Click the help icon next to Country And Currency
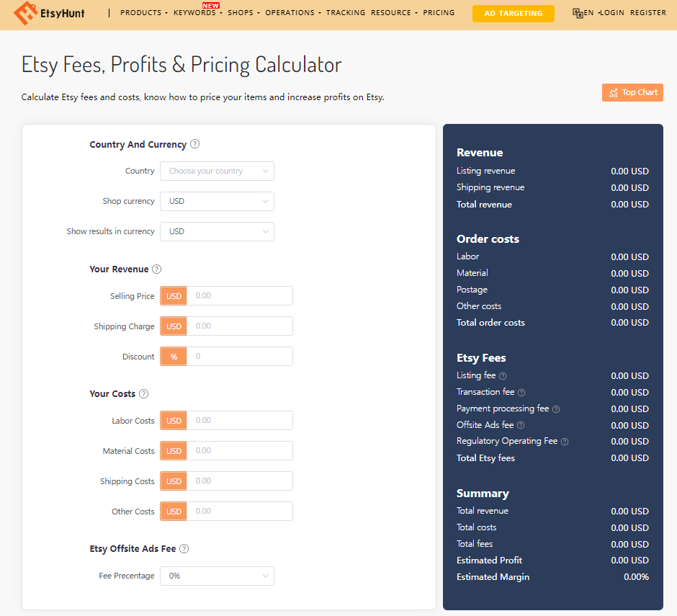This screenshot has width=677, height=616. [194, 144]
